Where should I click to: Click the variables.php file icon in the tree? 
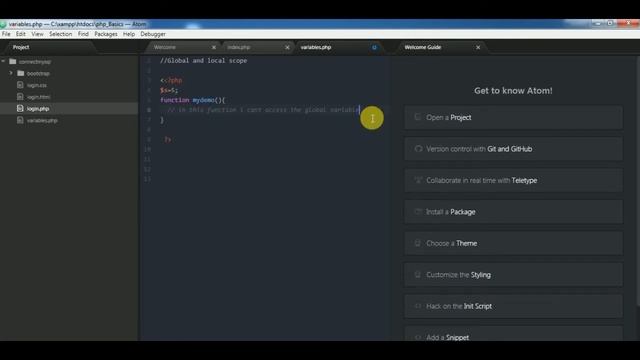click(x=20, y=120)
